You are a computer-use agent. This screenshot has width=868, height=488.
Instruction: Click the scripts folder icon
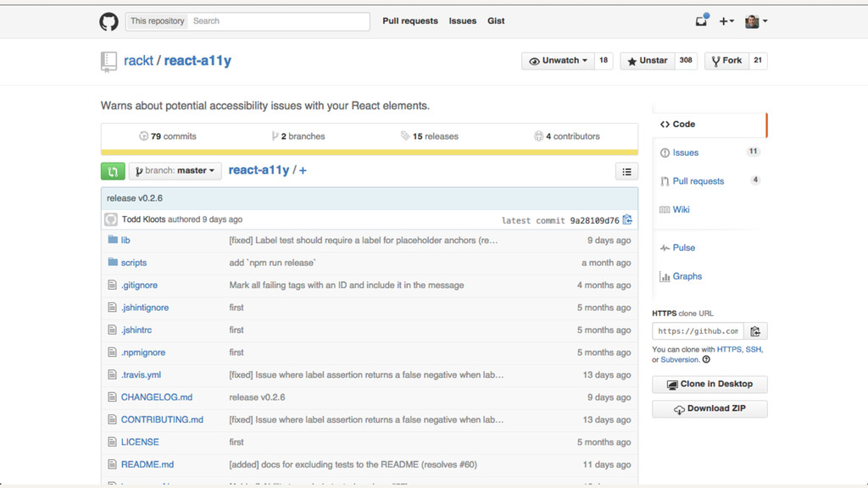click(x=113, y=262)
